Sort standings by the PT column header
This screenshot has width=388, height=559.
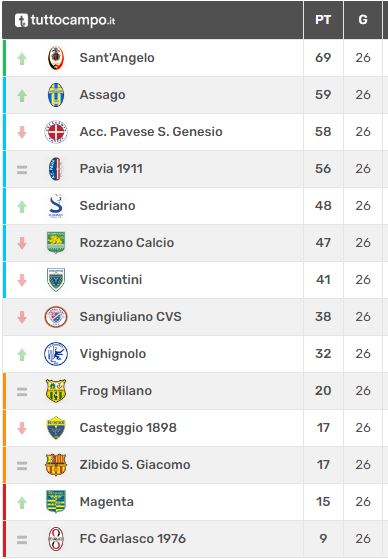pos(323,20)
